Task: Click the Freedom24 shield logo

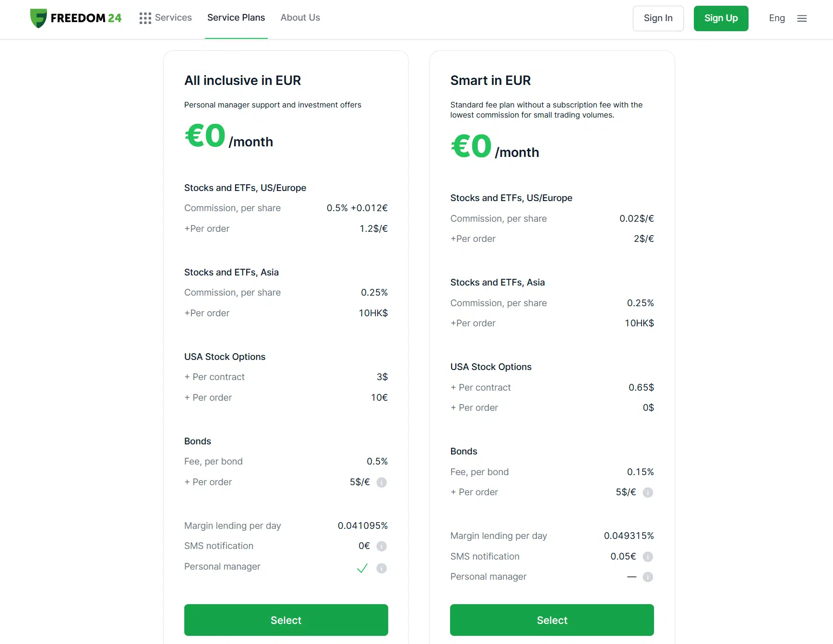Action: [38, 18]
